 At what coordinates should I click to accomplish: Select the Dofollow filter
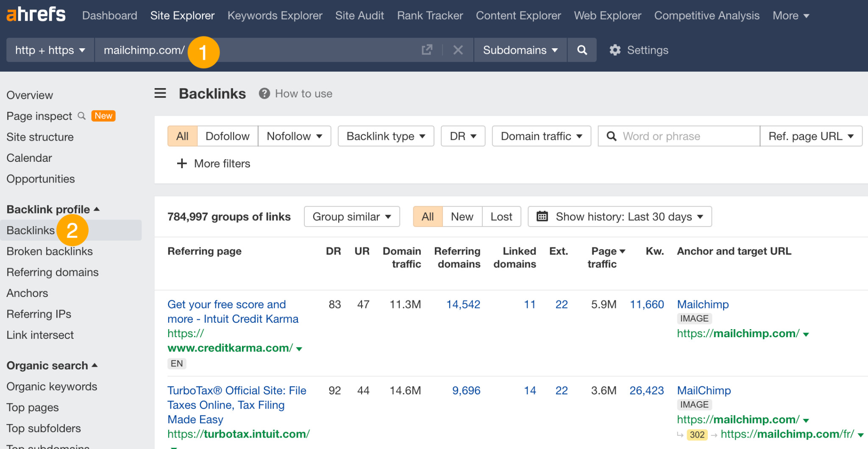click(x=228, y=136)
